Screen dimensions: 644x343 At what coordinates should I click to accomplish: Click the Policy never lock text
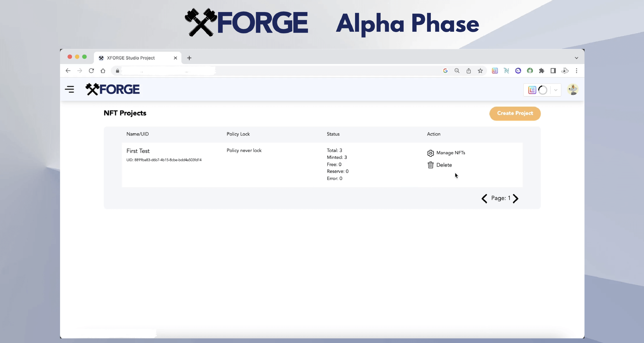click(x=244, y=150)
